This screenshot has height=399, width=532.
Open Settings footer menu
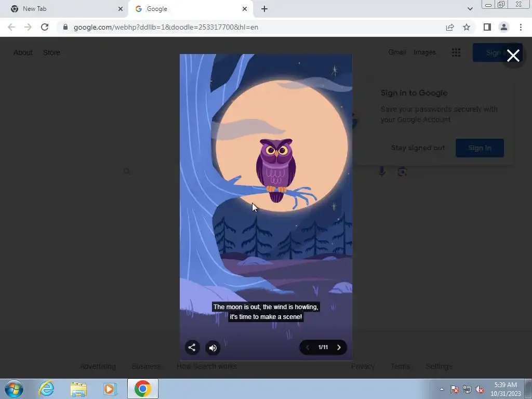(438, 366)
